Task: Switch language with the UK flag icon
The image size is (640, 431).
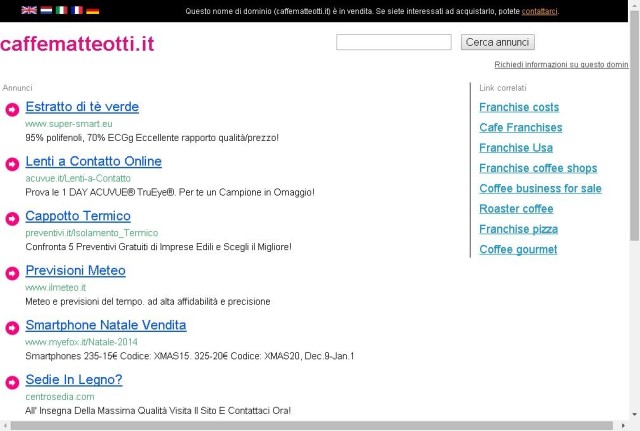Action: pos(29,10)
